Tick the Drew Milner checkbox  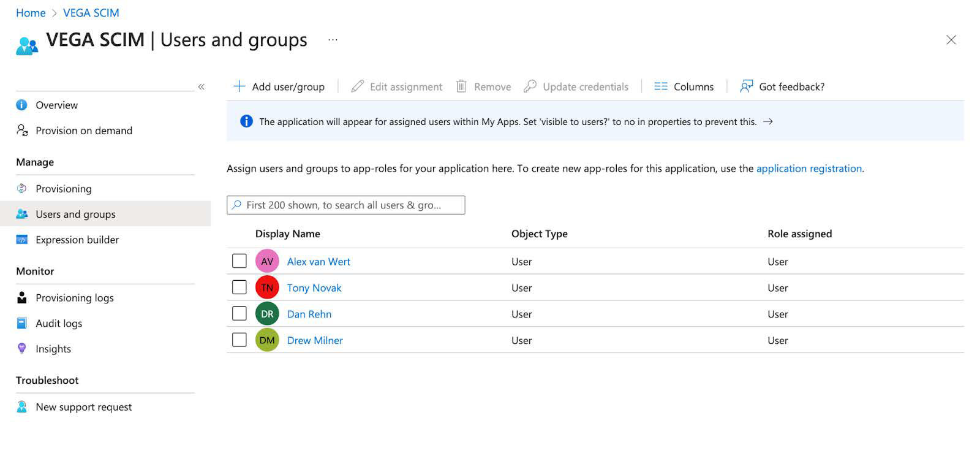[239, 340]
